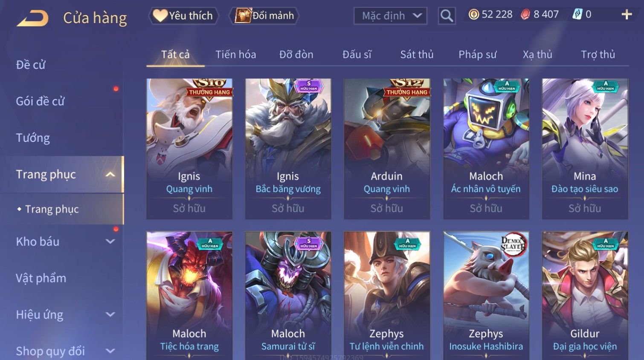This screenshot has width=644, height=360.
Task: Open the Zephys Inosuke Hashibira skin card
Action: click(486, 296)
